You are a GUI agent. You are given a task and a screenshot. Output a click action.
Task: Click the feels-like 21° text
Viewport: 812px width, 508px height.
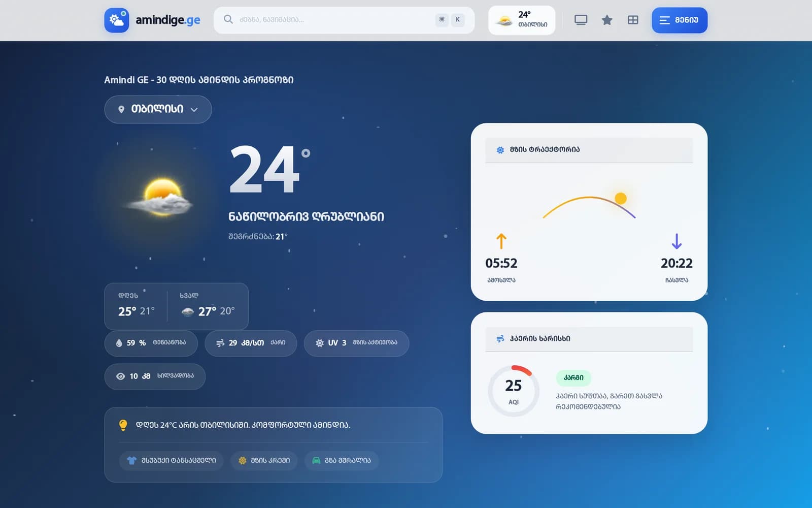(258, 237)
